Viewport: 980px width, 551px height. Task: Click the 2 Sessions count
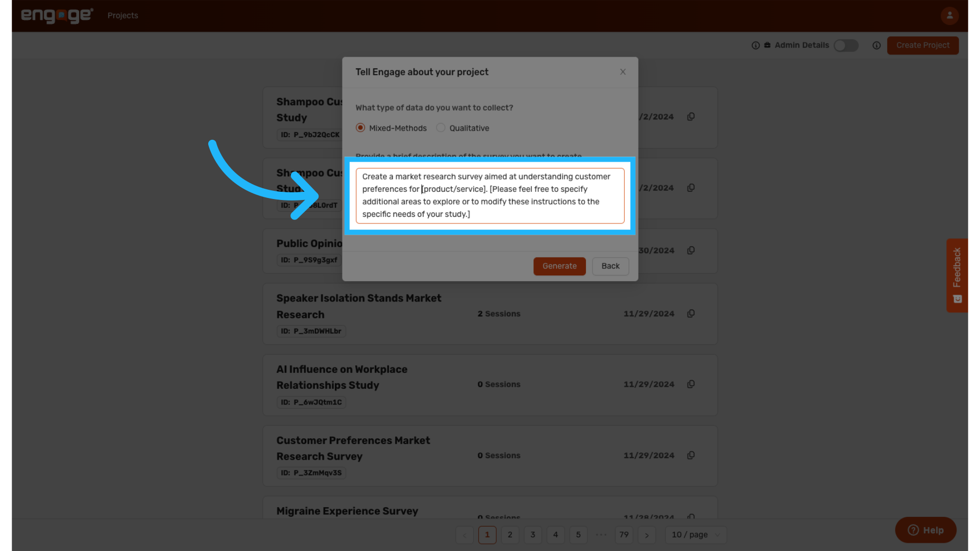click(499, 314)
